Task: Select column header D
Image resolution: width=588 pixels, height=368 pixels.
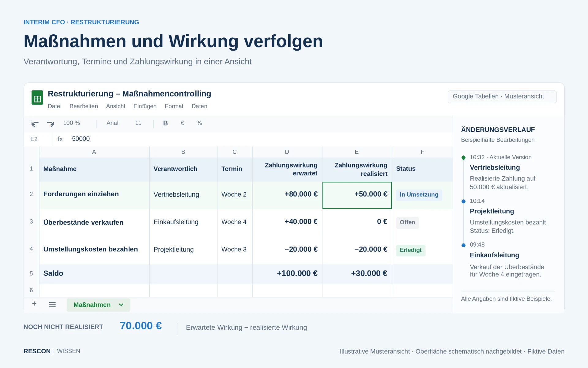Action: [x=287, y=152]
